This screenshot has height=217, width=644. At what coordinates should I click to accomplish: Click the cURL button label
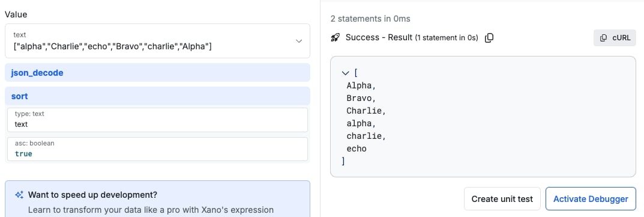[621, 38]
